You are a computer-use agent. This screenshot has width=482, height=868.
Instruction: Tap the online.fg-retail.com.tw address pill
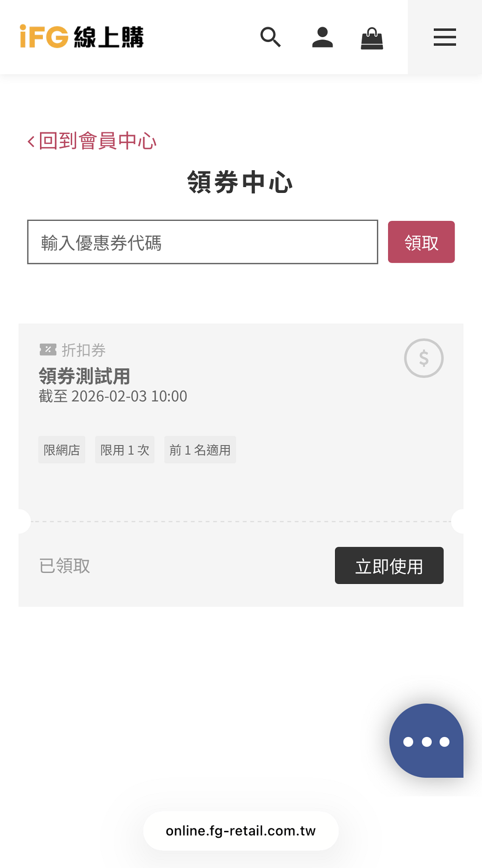pos(241,831)
